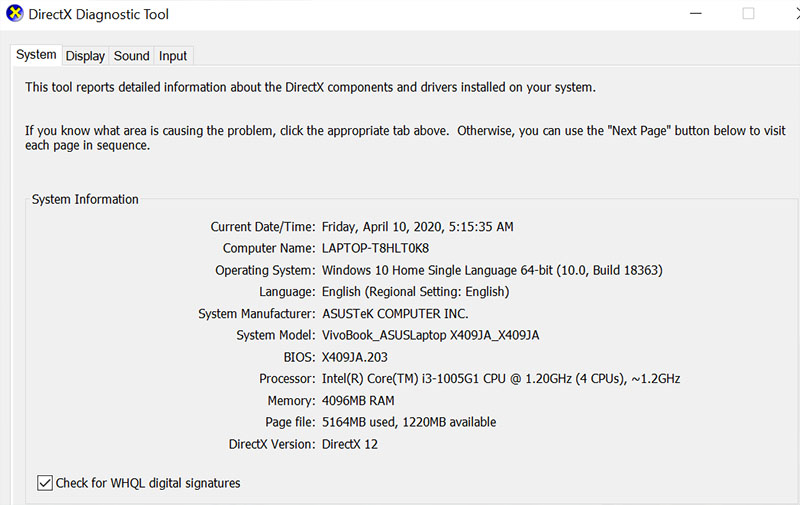
Task: Click the Intel Core i3 processor value
Action: coord(501,379)
